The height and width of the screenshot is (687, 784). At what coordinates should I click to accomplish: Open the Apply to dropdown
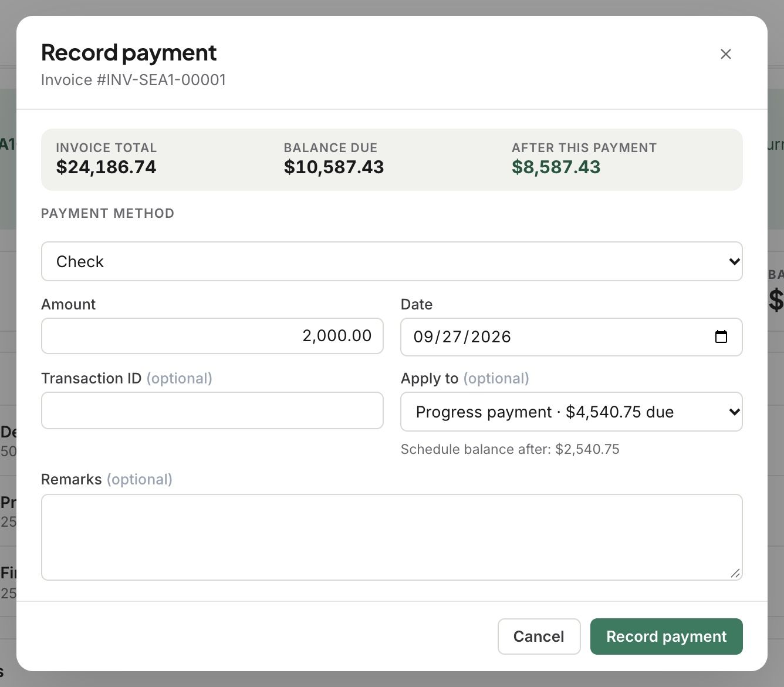572,412
